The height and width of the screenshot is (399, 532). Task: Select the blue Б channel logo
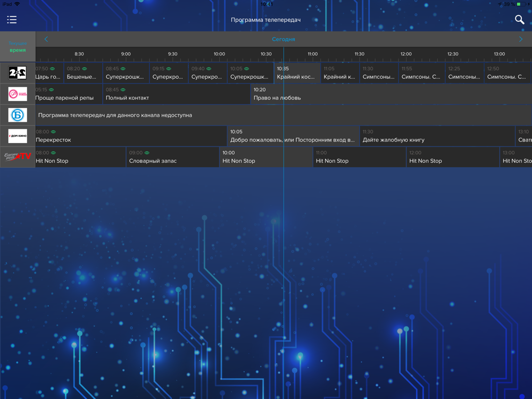pos(18,115)
